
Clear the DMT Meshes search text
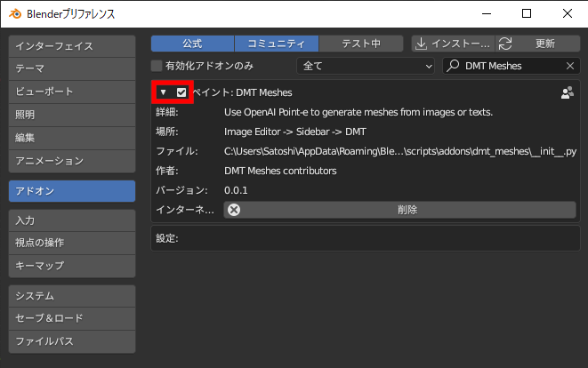pos(570,66)
